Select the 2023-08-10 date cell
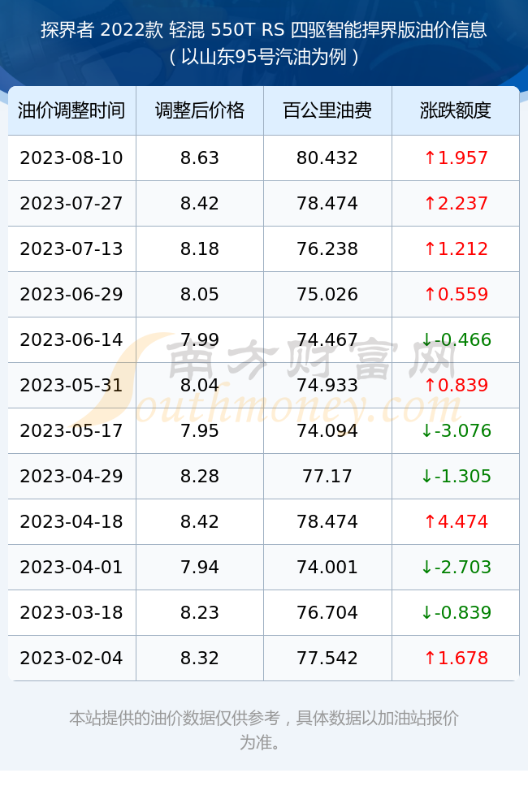 71,158
